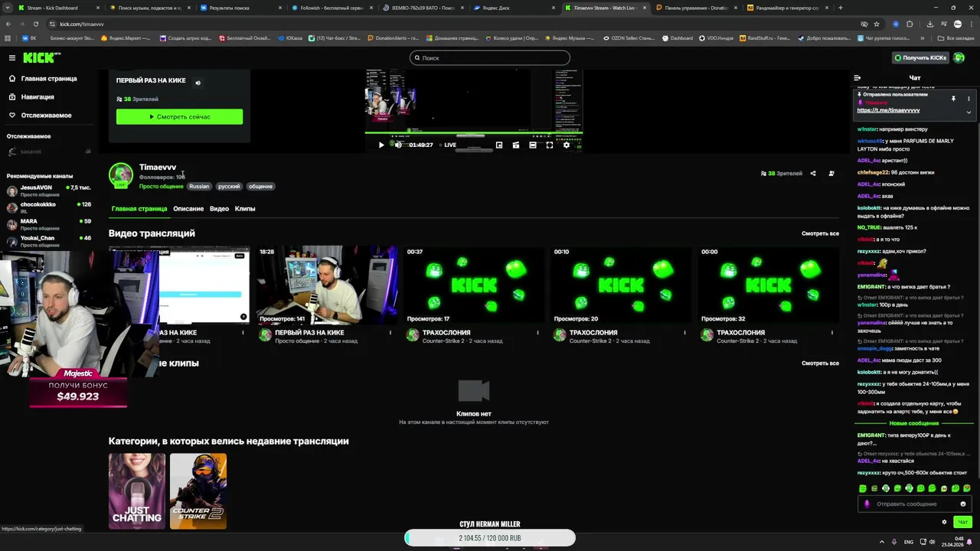
Task: Open player settings gear
Action: pos(567,145)
